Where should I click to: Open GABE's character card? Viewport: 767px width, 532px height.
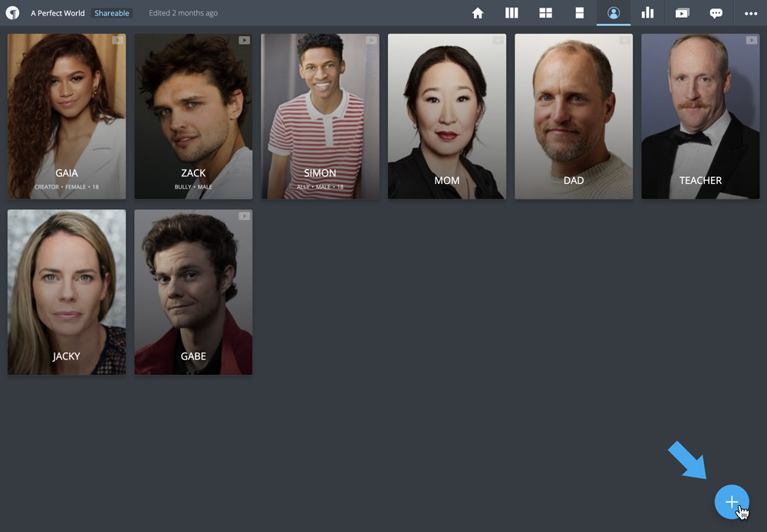(x=193, y=292)
